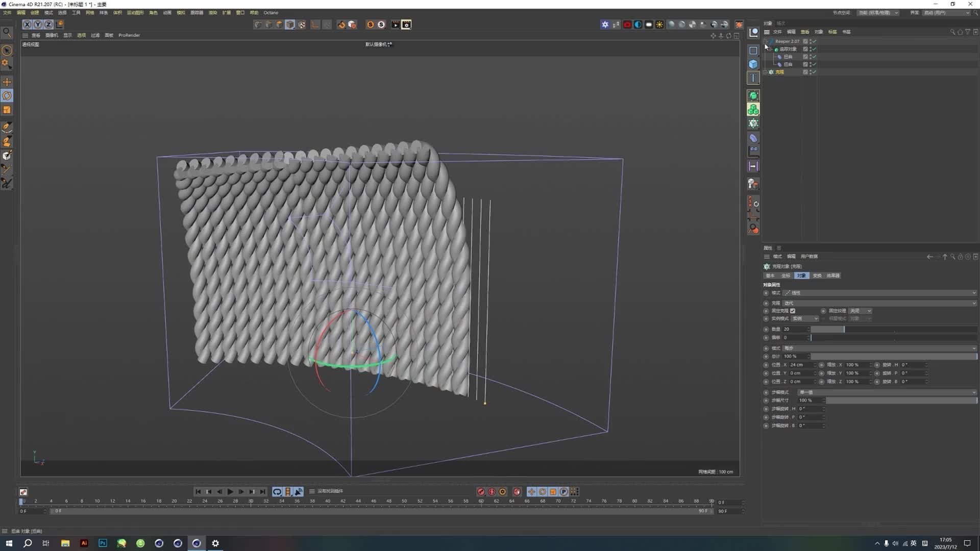Viewport: 980px width, 551px height.
Task: Switch to the 效果器 attribute tab
Action: [833, 275]
